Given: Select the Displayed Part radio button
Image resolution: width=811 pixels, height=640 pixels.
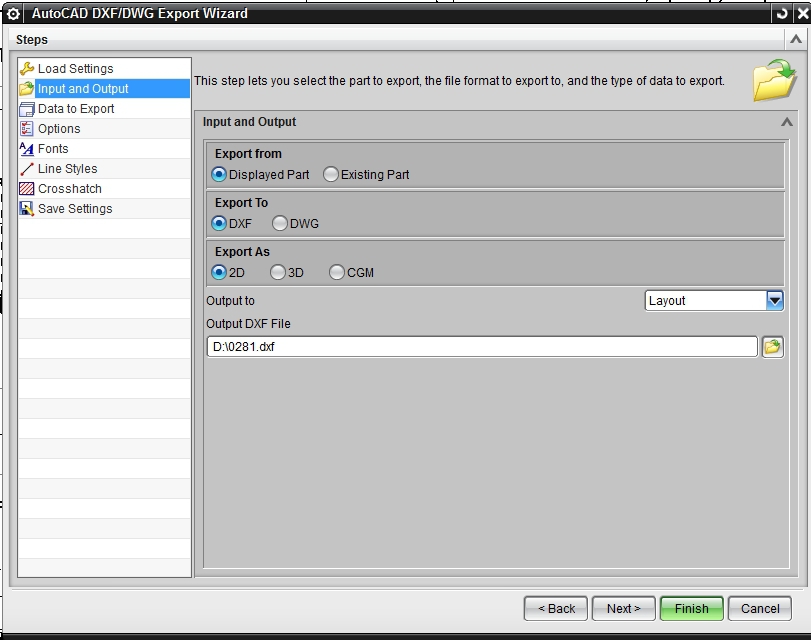Looking at the screenshot, I should click(x=219, y=174).
